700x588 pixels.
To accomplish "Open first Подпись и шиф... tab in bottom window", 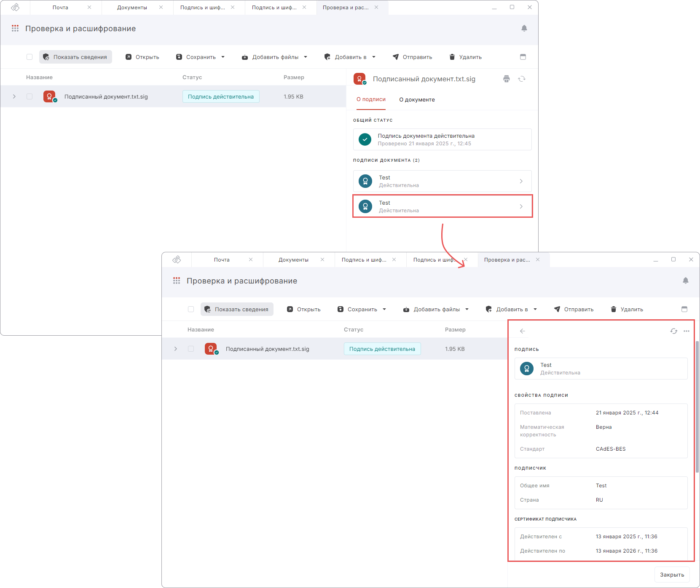I will [x=364, y=260].
